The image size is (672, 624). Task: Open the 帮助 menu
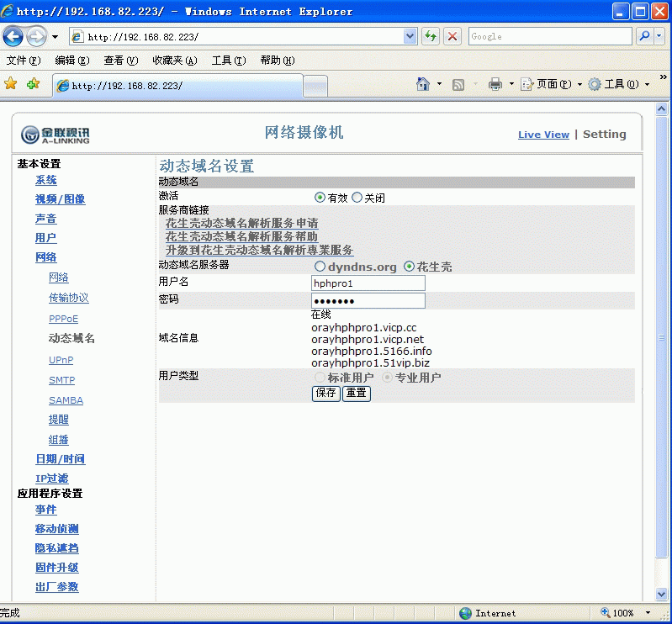(277, 61)
